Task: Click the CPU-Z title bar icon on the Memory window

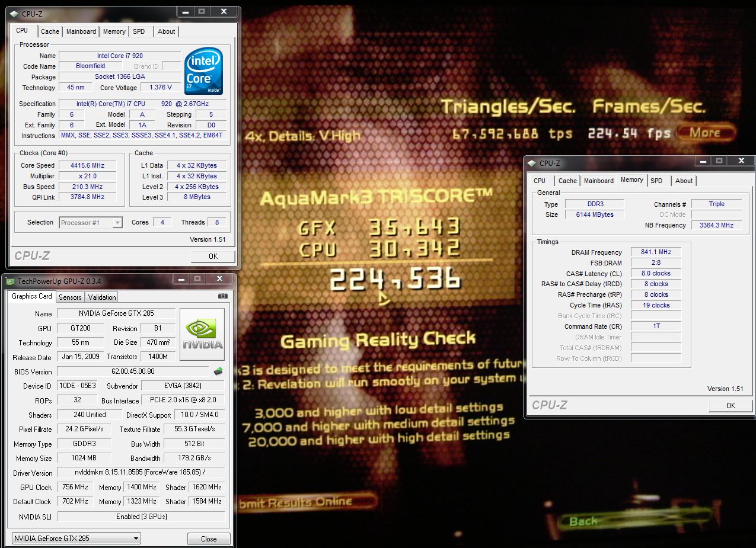Action: coord(532,164)
